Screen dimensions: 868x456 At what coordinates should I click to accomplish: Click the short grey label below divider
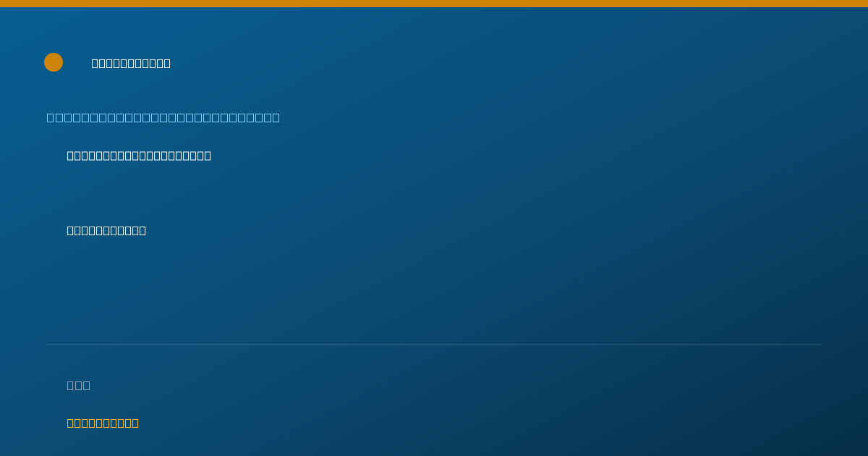pos(79,385)
